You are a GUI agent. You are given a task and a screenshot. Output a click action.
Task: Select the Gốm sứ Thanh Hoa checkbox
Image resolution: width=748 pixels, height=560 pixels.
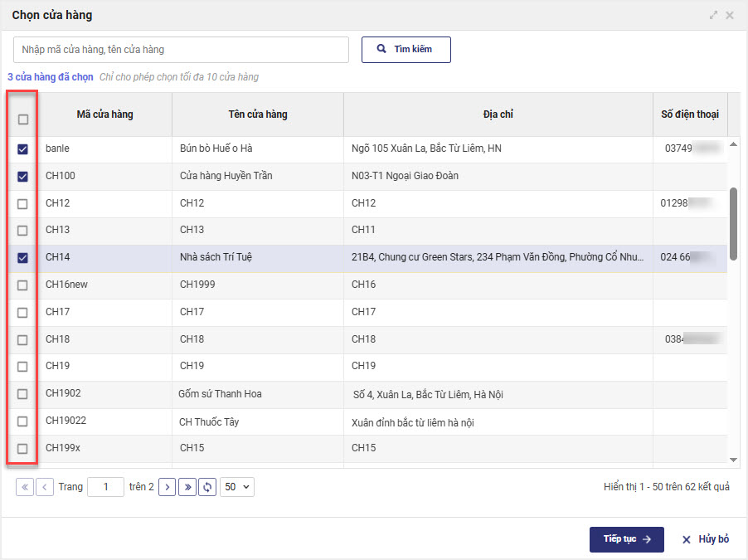pos(23,394)
